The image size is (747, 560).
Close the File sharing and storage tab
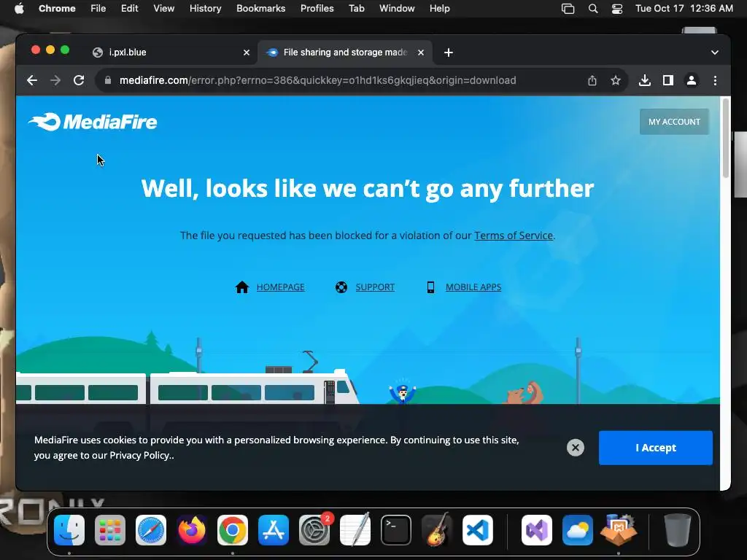pos(421,52)
